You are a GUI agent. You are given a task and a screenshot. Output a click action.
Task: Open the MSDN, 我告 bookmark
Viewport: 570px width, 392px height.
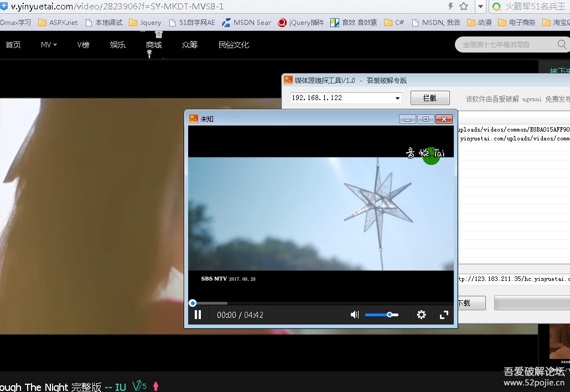tap(436, 23)
